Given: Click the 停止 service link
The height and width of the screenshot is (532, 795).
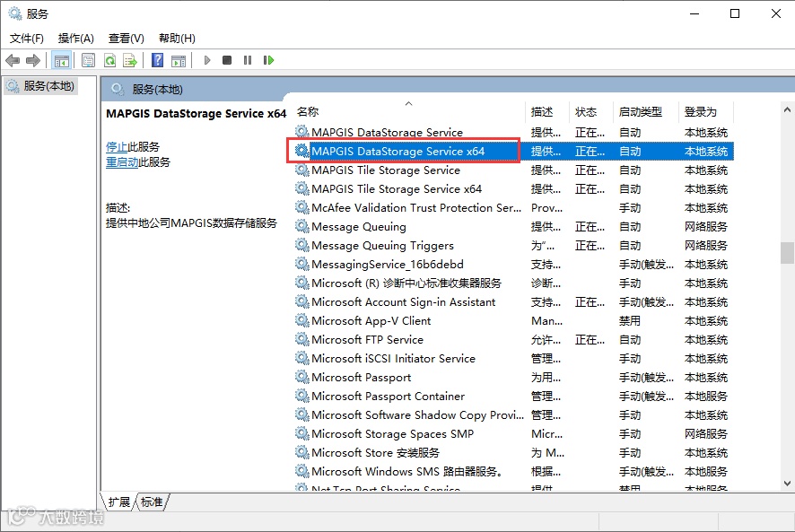Looking at the screenshot, I should (x=116, y=147).
